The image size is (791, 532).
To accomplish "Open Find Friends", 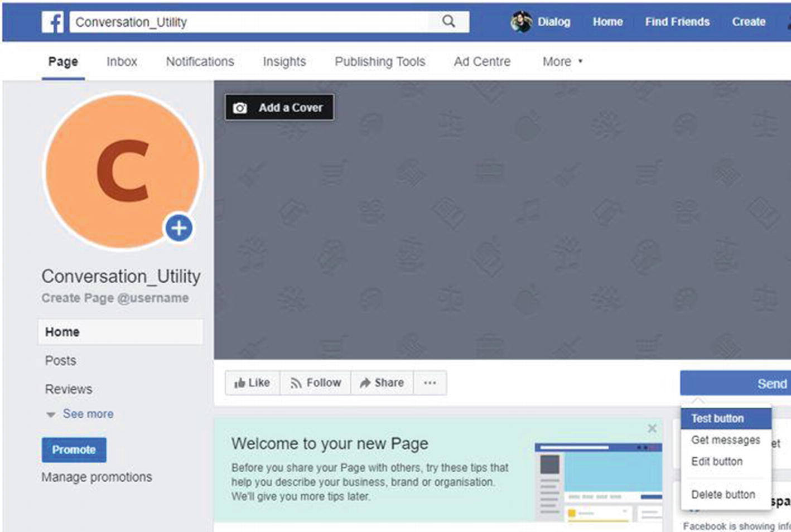I will pyautogui.click(x=677, y=22).
